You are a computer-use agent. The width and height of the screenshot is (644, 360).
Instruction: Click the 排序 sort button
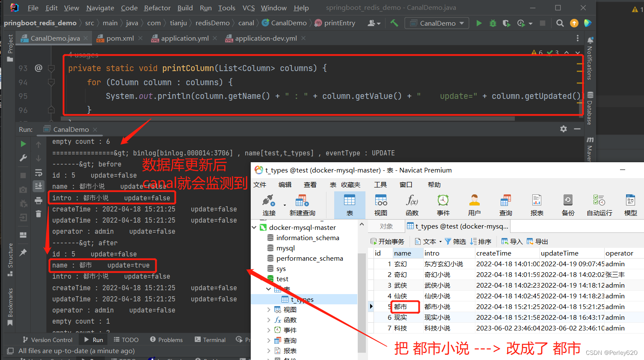(481, 241)
